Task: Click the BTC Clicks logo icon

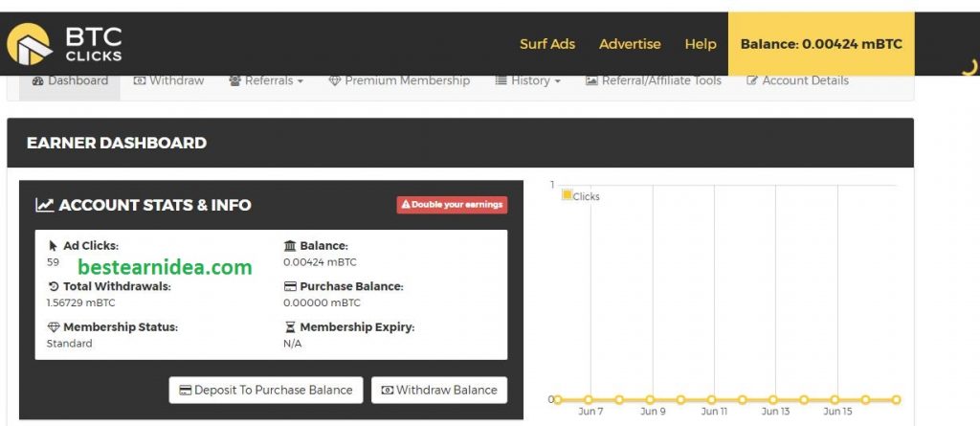Action: click(x=30, y=45)
